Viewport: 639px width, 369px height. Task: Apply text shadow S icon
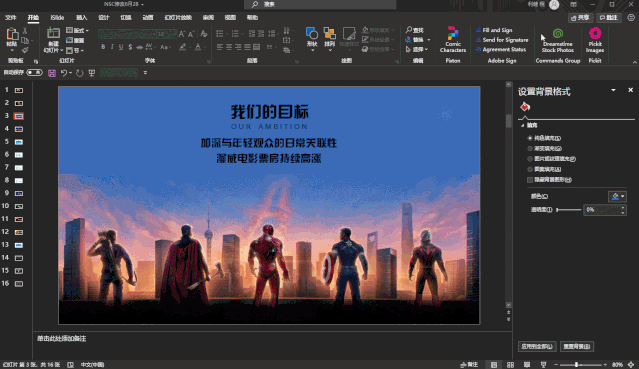130,47
